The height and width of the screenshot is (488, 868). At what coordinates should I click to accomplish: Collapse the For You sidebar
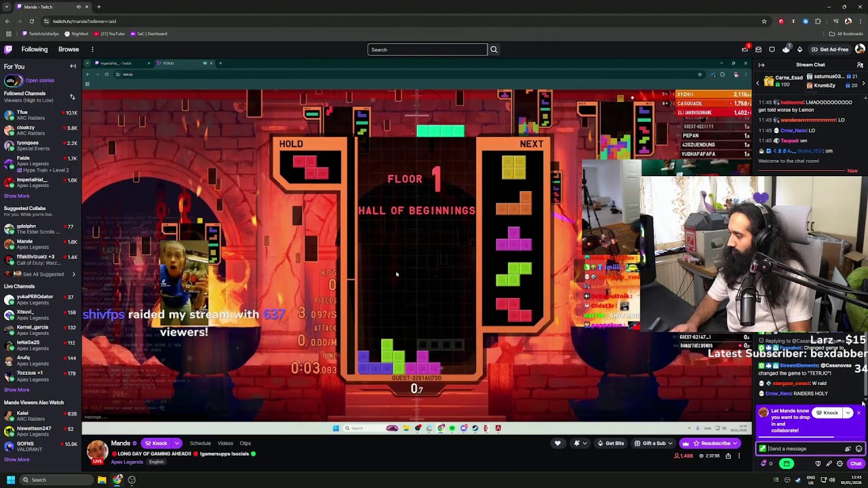point(73,66)
